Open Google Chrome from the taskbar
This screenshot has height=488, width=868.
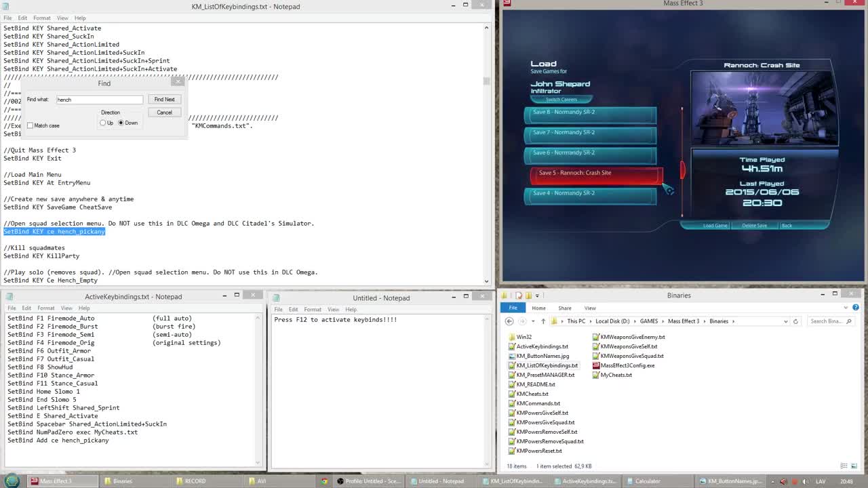pos(324,481)
